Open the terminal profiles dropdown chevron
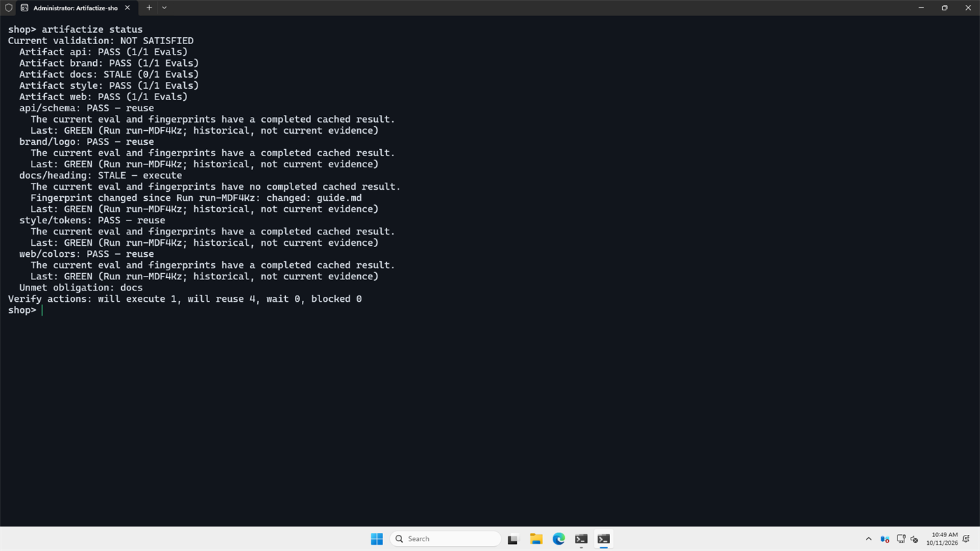980x551 pixels. coord(165,8)
